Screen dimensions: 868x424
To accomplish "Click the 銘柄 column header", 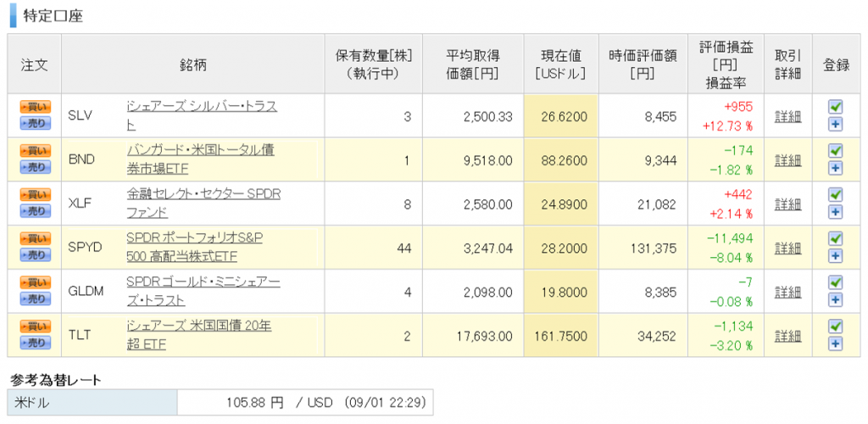I will pos(193,64).
